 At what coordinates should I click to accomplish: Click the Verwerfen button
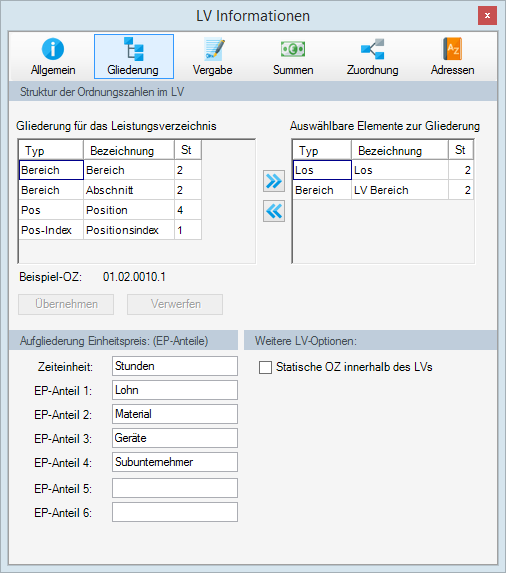tap(175, 304)
